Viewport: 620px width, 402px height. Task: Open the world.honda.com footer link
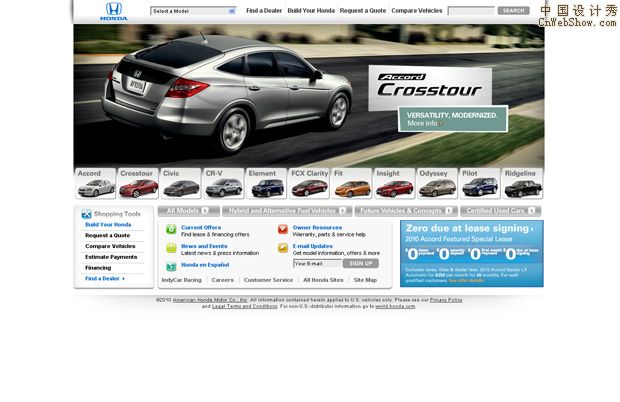point(395,306)
